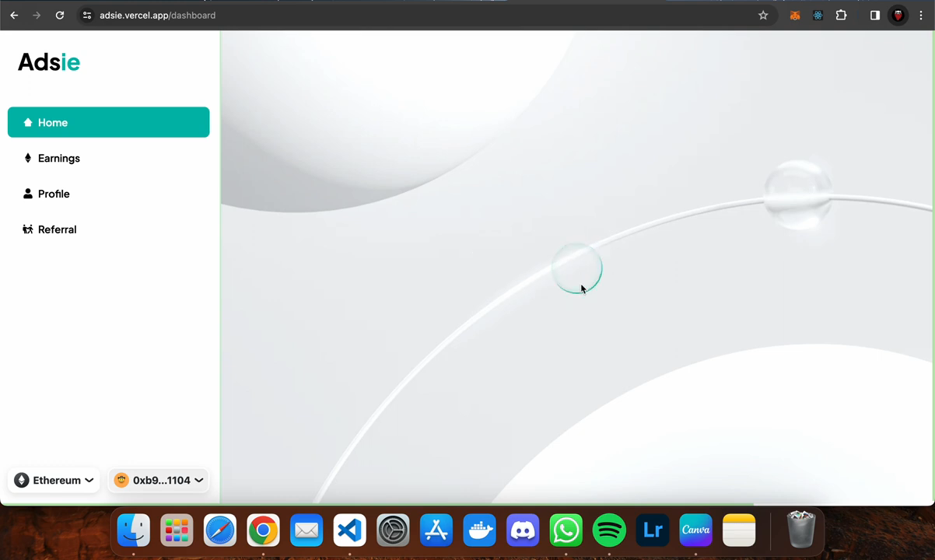Expand the Ethereum network dropdown
The image size is (935, 560).
pyautogui.click(x=54, y=480)
